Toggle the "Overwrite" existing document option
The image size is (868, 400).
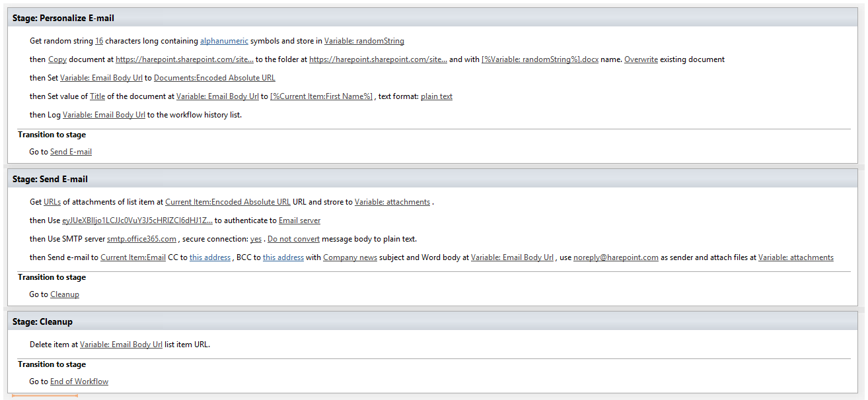pos(641,59)
